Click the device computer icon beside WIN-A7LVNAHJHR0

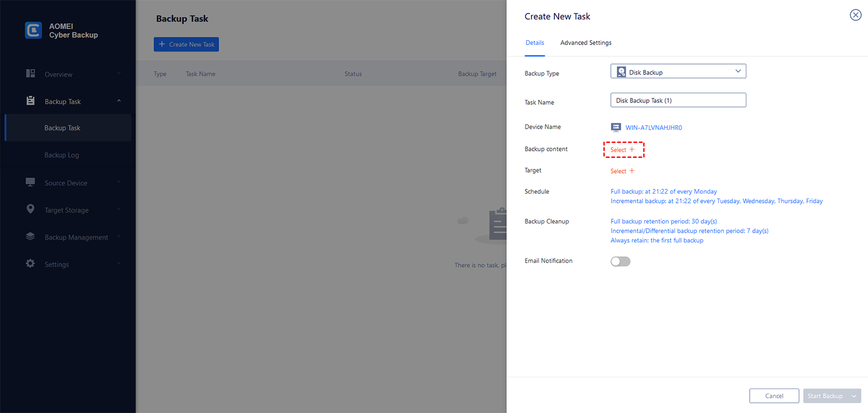coord(616,128)
